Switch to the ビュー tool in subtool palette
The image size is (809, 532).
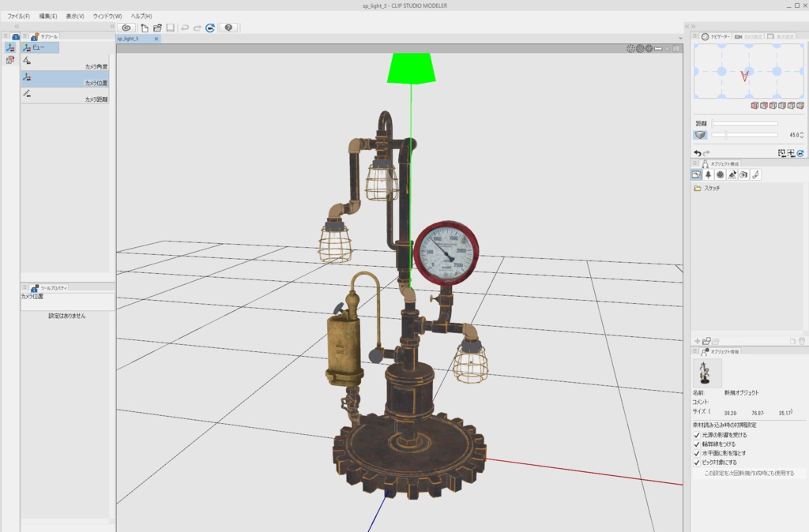tap(40, 47)
